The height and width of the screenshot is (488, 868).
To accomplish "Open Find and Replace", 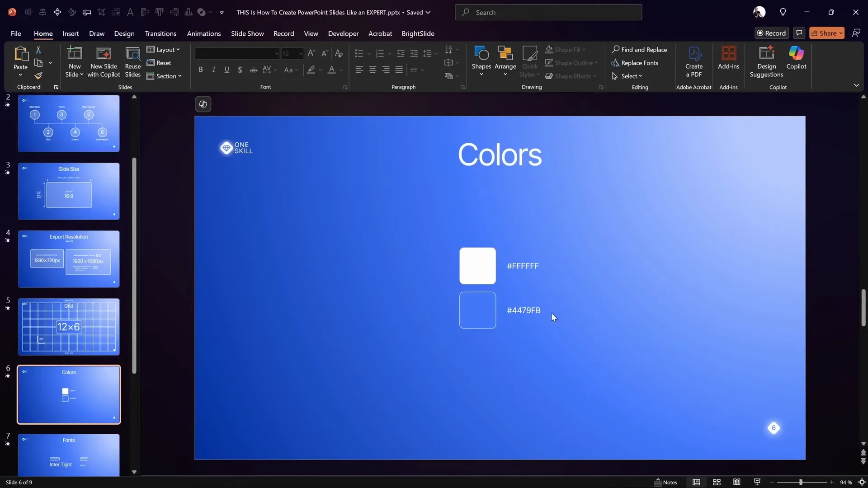I will 639,50.
